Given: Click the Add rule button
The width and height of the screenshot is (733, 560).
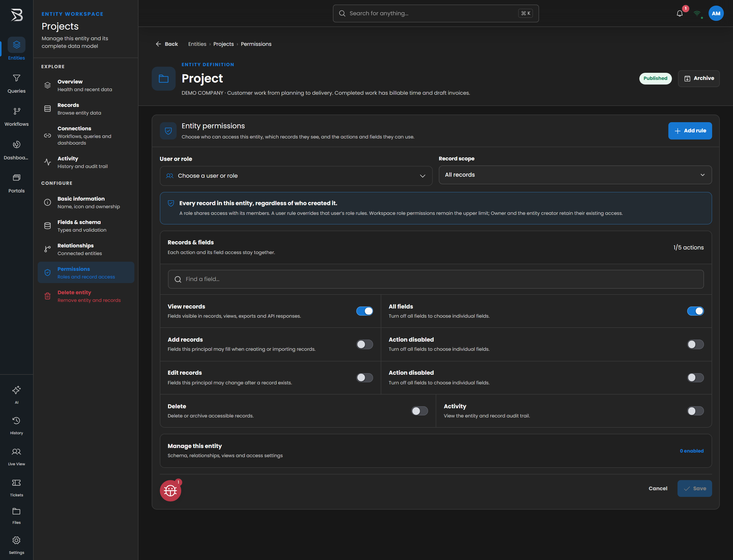Looking at the screenshot, I should [x=690, y=131].
